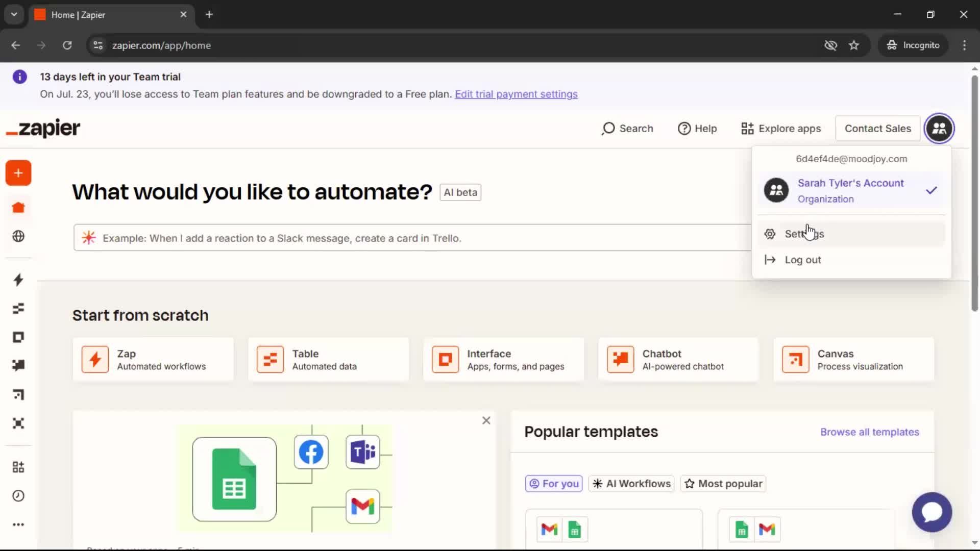Open Home from the sidebar house icon

tap(18, 208)
